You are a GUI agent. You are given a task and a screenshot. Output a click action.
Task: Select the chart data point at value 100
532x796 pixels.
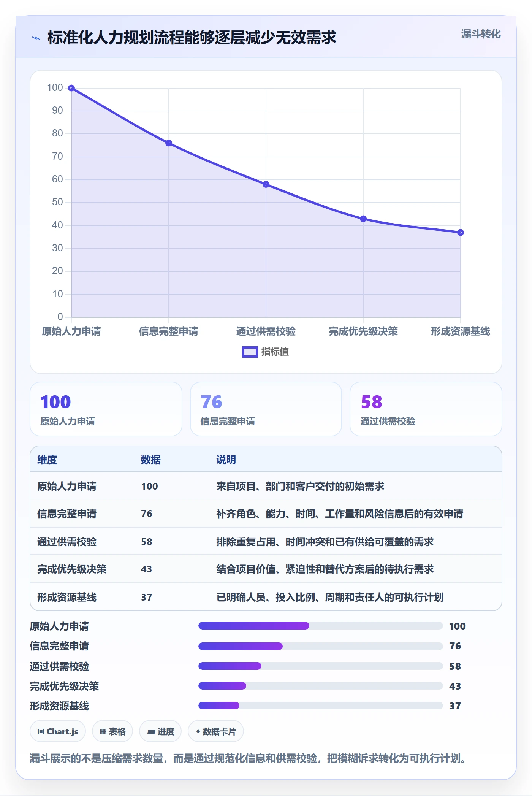click(x=71, y=88)
